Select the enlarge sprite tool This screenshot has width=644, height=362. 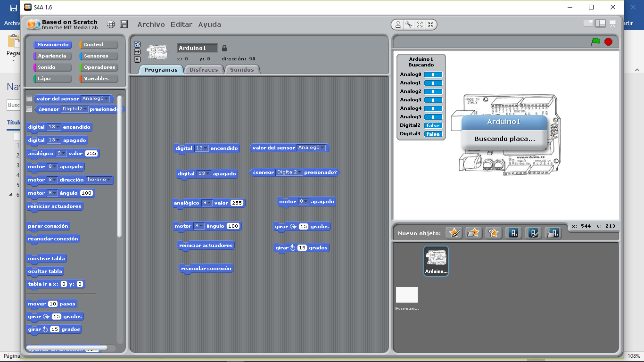point(420,25)
